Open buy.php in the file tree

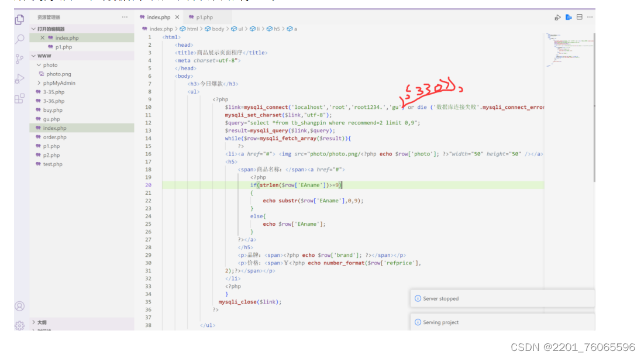53,110
